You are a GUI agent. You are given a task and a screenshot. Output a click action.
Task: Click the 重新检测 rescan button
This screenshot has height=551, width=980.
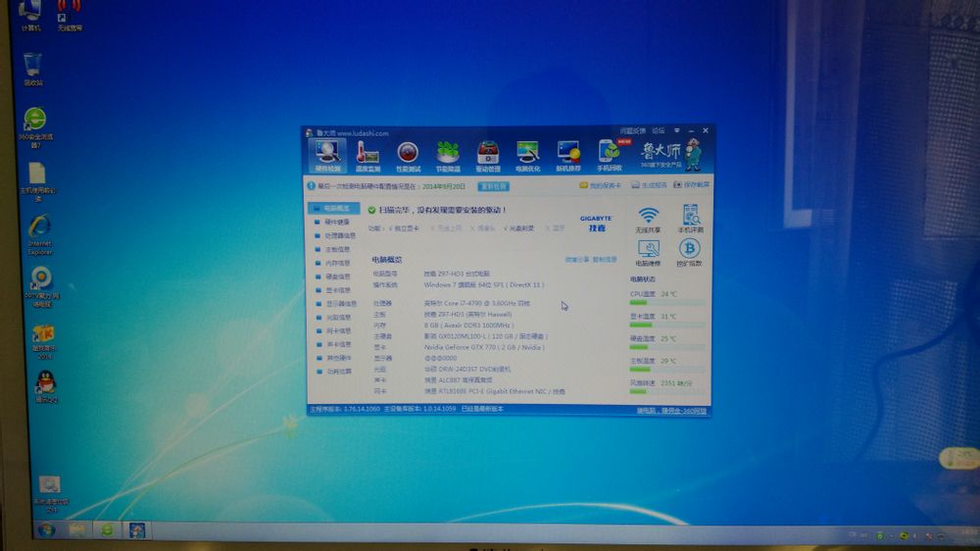[493, 186]
